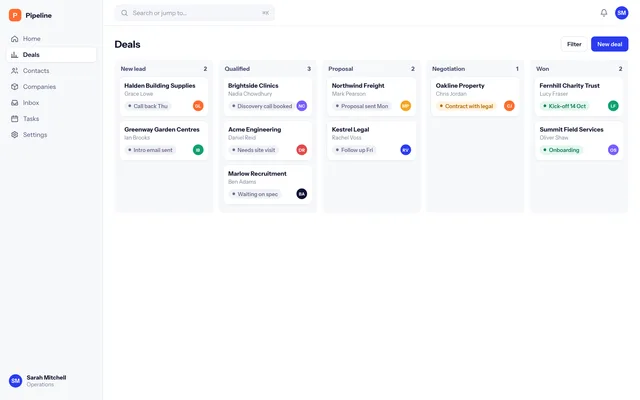The height and width of the screenshot is (400, 640).
Task: Click contact name Nadia Chowdhury
Action: 250,94
